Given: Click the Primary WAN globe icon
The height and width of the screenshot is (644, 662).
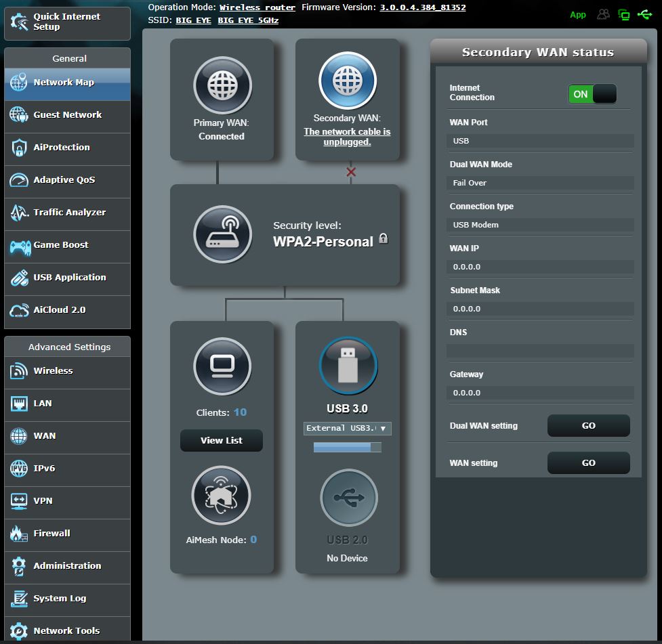Looking at the screenshot, I should [222, 85].
